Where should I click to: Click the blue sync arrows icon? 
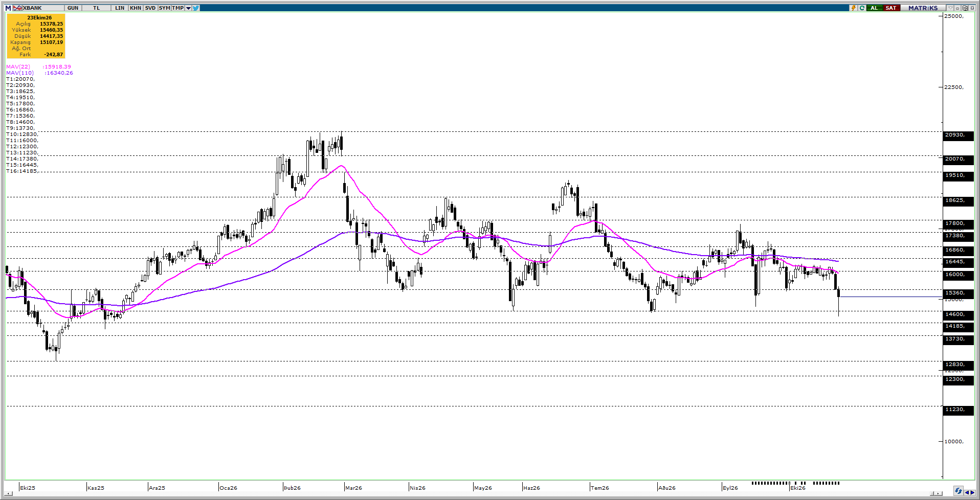tap(958, 491)
